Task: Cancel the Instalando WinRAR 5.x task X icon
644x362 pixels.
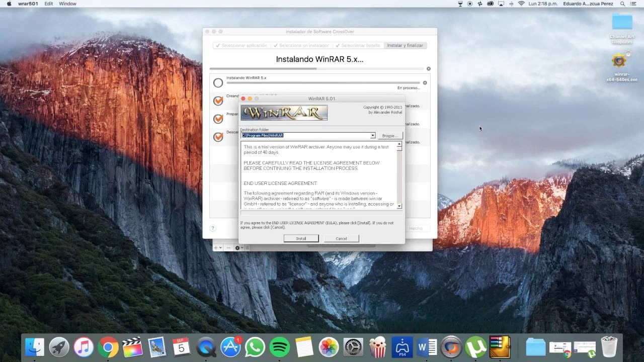Action: [425, 82]
